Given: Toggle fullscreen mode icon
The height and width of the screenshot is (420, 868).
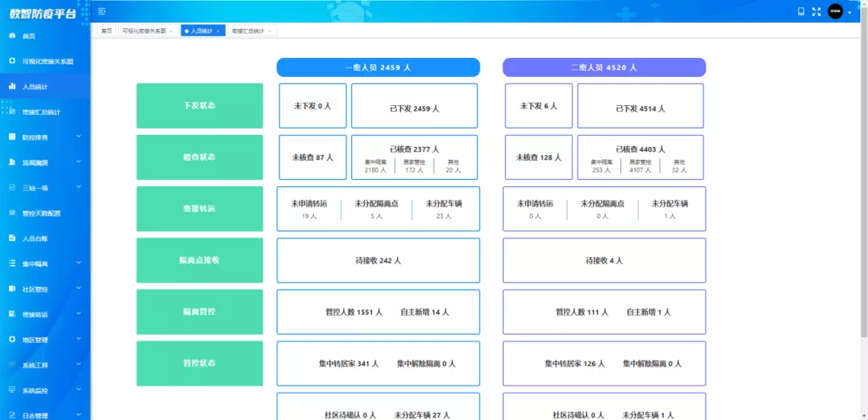Looking at the screenshot, I should [x=817, y=11].
